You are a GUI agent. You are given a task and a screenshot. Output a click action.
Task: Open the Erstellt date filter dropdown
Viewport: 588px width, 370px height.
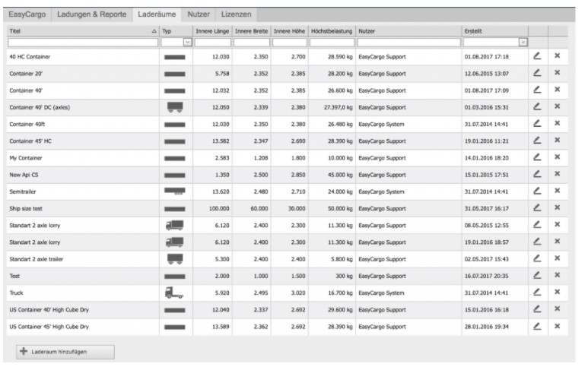(x=523, y=43)
